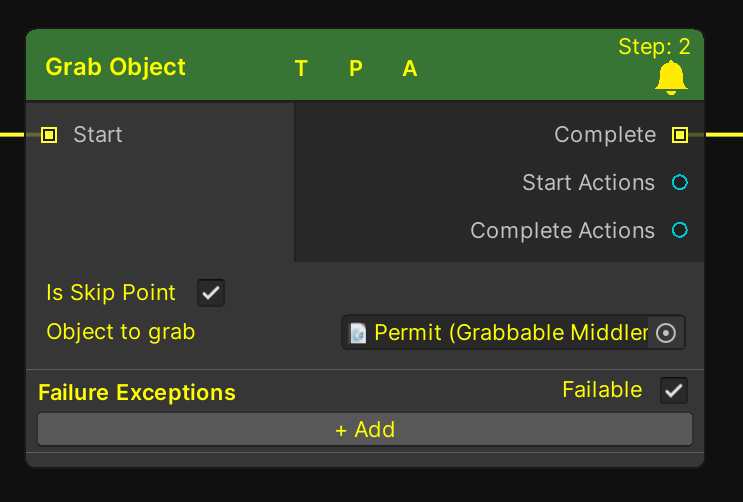743x502 pixels.
Task: Click the Start input port square
Action: 49,134
